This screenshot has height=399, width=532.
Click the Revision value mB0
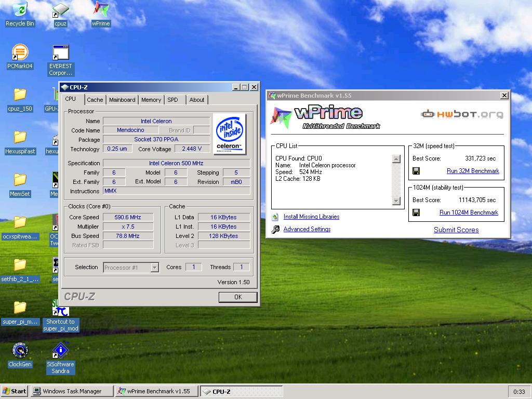point(236,182)
